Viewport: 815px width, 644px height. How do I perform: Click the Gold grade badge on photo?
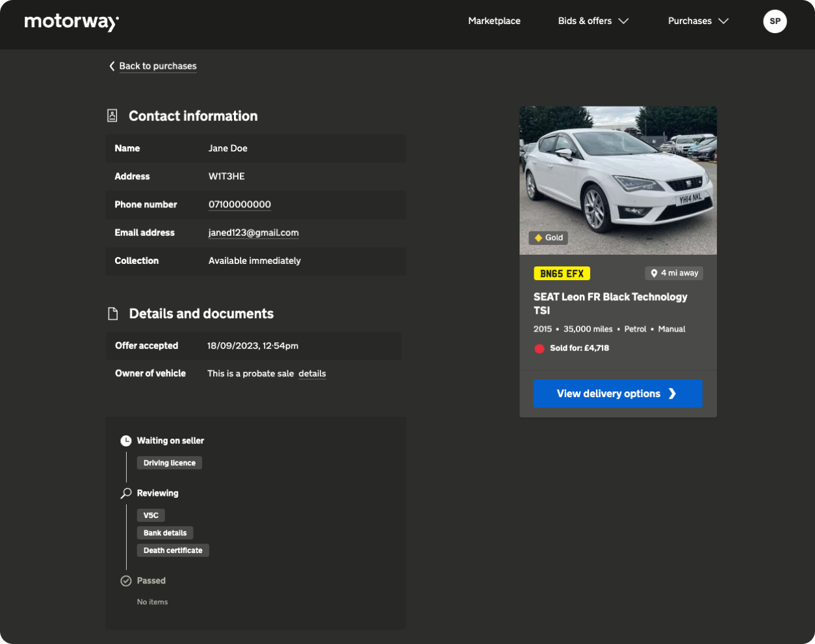[x=549, y=238]
